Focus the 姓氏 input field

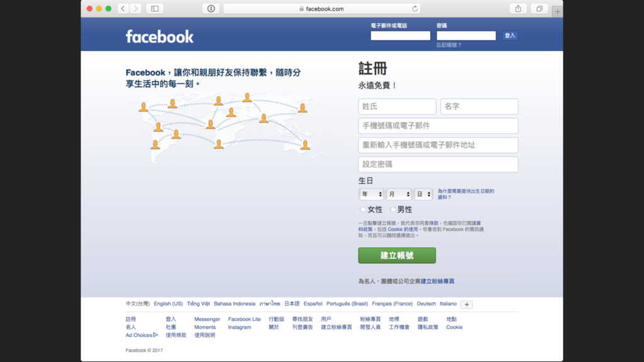[397, 106]
